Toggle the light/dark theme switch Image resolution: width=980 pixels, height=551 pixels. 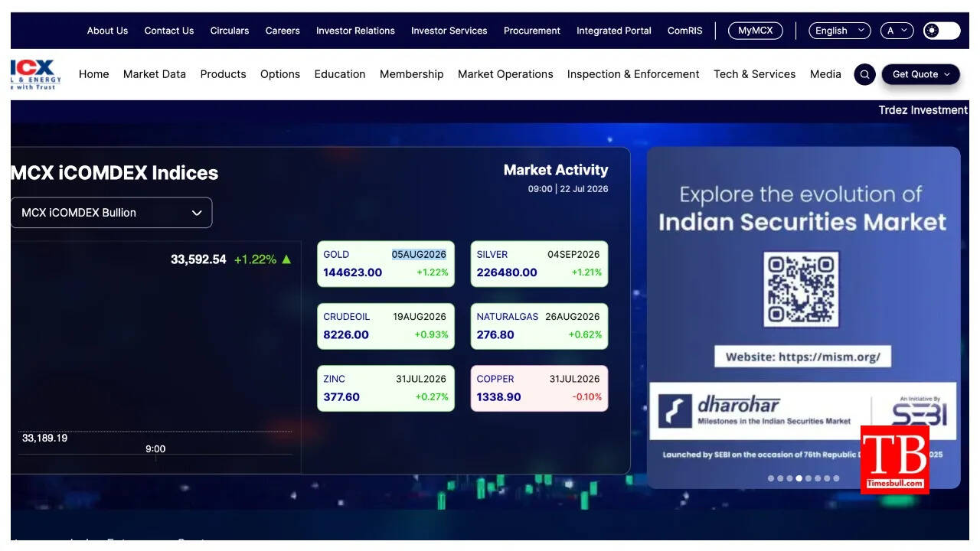click(x=941, y=31)
